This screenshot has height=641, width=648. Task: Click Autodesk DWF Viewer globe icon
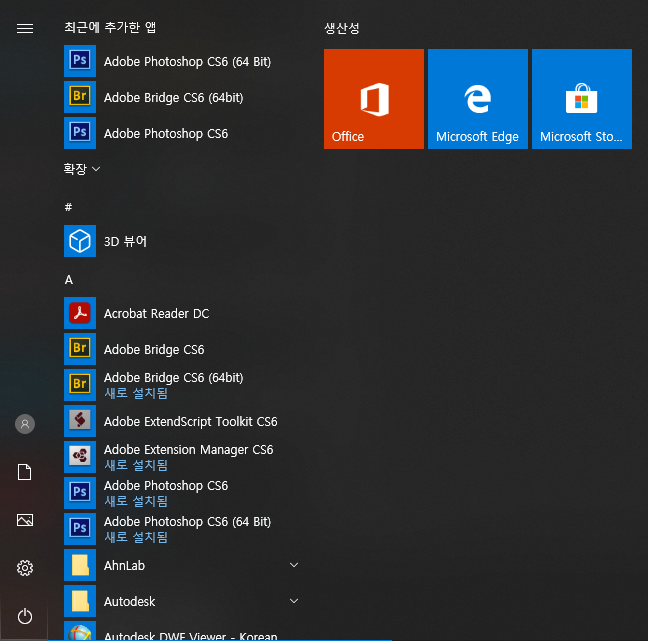[80, 631]
